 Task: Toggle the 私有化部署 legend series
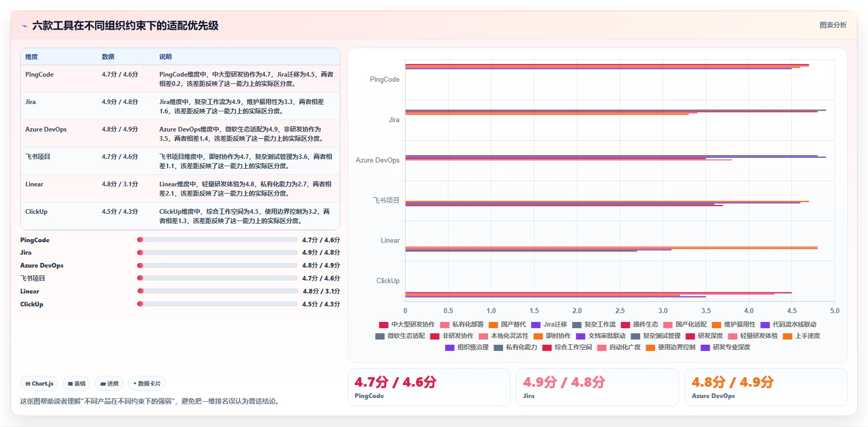click(462, 325)
